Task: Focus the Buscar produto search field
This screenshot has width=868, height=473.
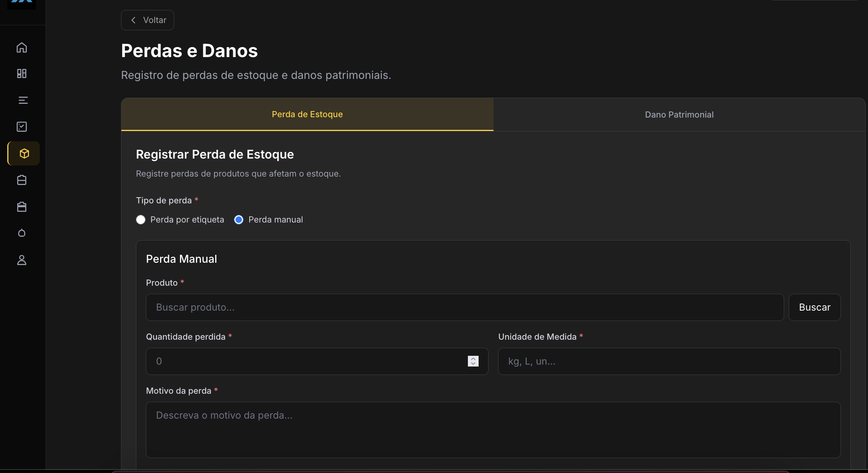Action: [465, 308]
